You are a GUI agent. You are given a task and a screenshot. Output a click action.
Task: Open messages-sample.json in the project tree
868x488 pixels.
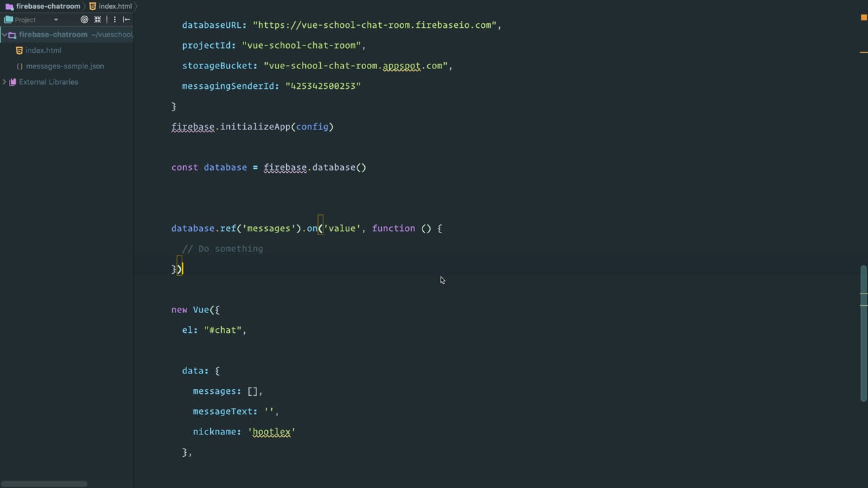coord(65,66)
